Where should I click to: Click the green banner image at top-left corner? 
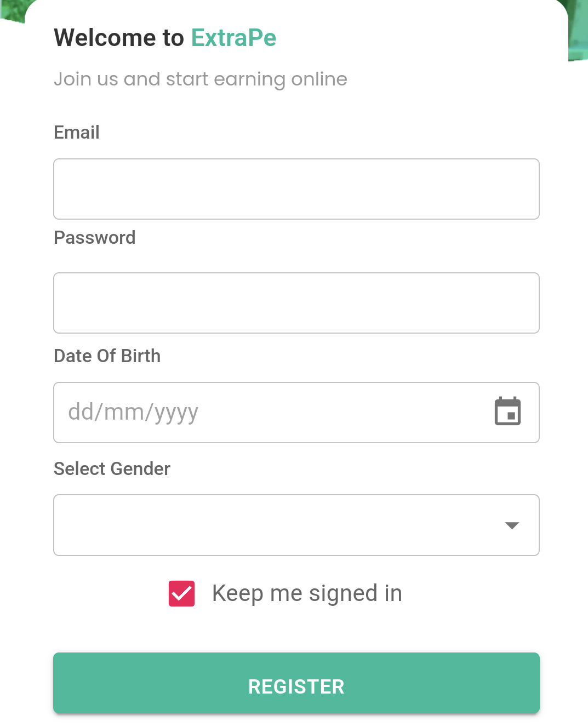pyautogui.click(x=11, y=10)
